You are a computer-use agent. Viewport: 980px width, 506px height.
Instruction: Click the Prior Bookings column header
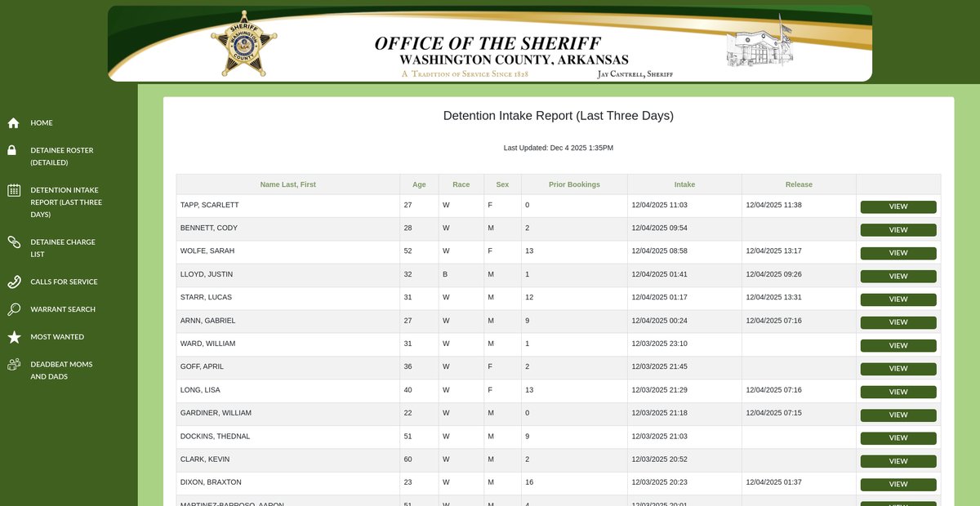coord(574,184)
